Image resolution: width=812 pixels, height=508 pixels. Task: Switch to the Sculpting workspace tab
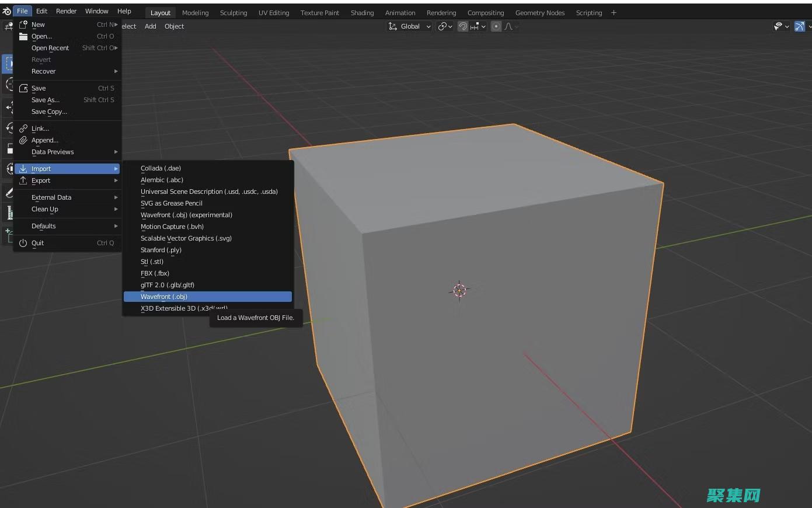[x=233, y=13]
